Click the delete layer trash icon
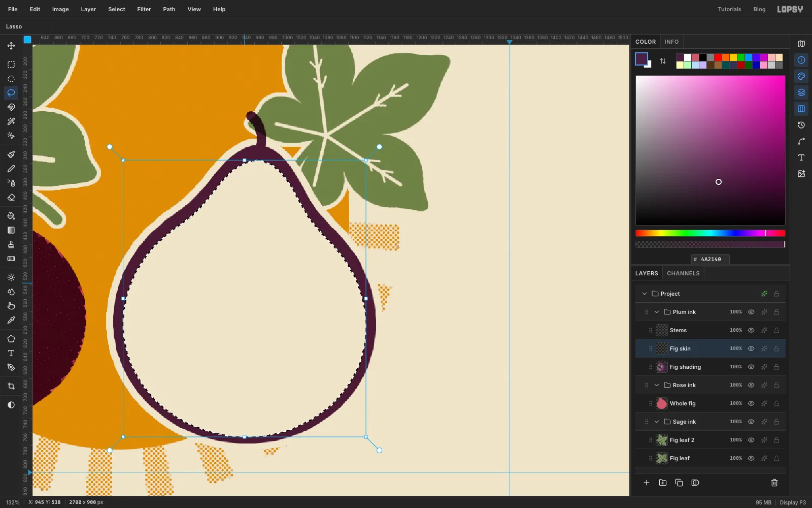 click(x=774, y=483)
